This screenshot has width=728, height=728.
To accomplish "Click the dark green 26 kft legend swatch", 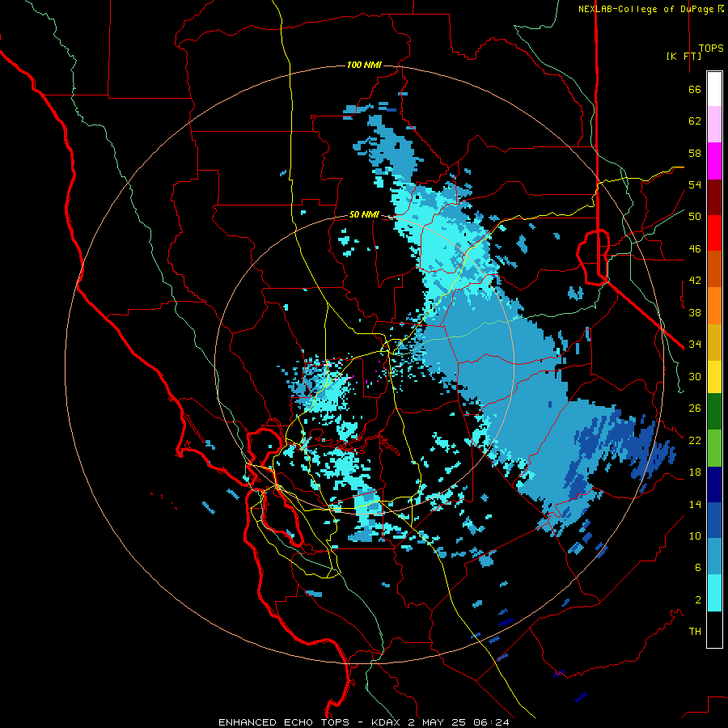I will point(714,412).
